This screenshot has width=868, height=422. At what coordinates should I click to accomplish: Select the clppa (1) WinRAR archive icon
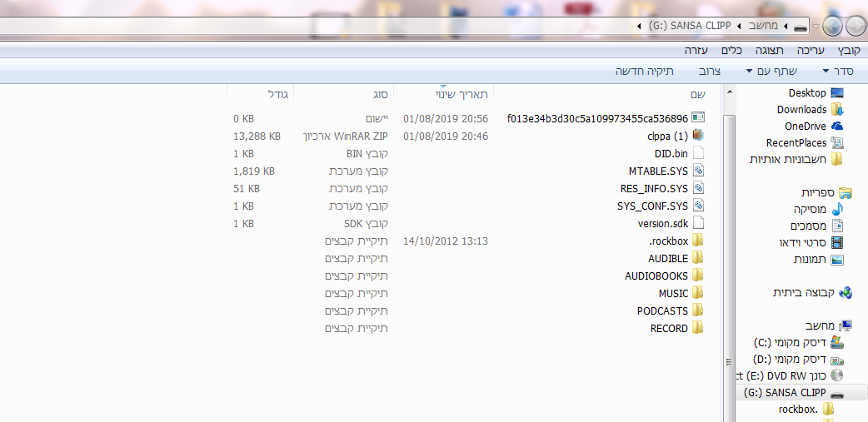click(698, 136)
